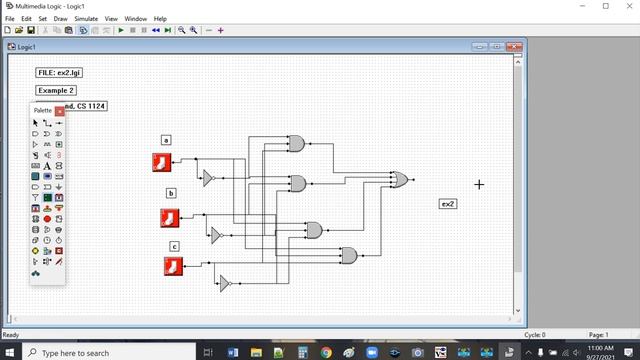
Task: Flip the red switch for input c
Action: 173,266
